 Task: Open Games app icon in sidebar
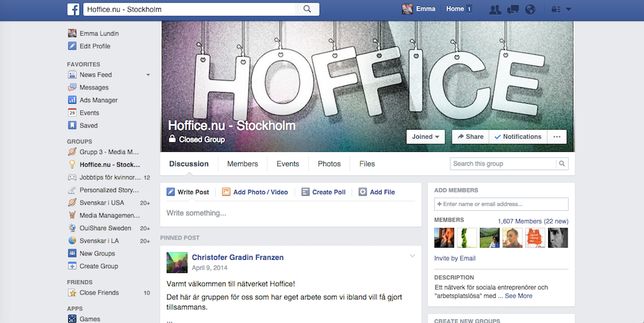click(x=72, y=319)
